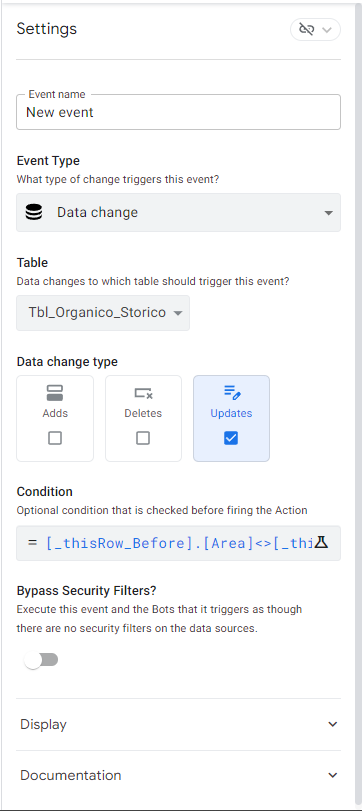
Task: Click the unlink icon beside Settings
Action: (307, 29)
